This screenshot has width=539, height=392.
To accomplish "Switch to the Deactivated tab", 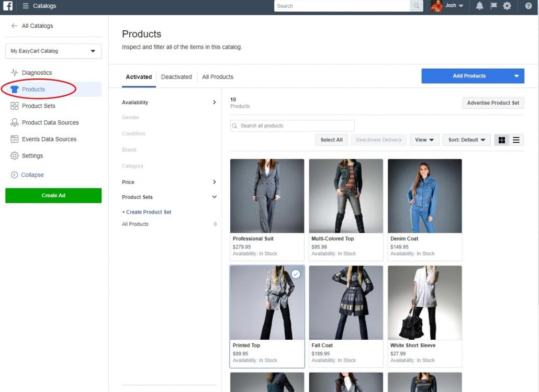I will [x=176, y=77].
